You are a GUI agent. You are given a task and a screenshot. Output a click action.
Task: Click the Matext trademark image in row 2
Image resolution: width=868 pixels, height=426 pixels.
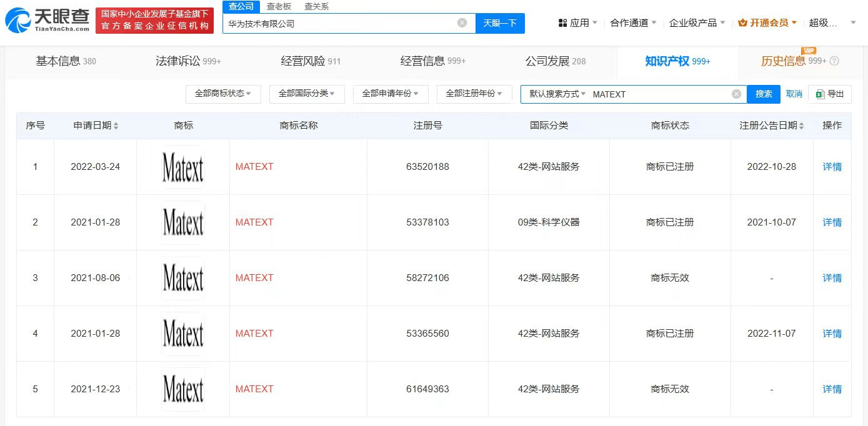pos(182,222)
